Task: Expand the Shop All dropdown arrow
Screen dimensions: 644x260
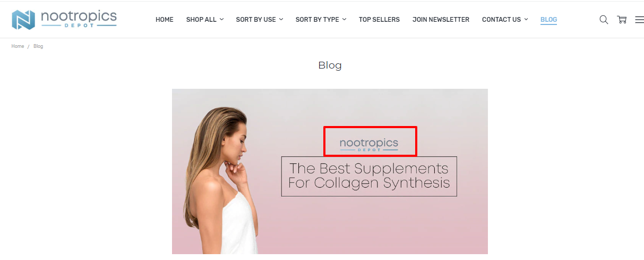Action: pyautogui.click(x=222, y=19)
